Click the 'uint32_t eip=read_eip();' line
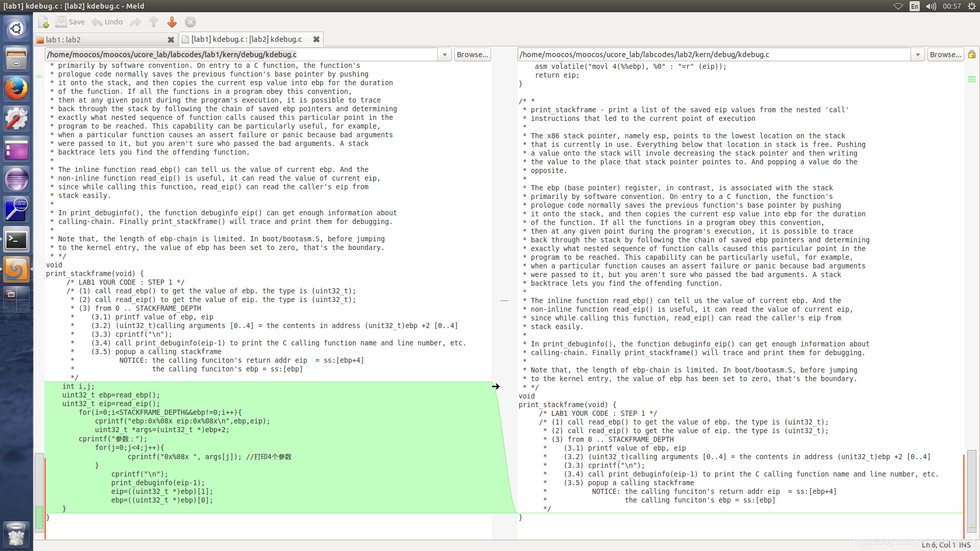Image resolution: width=980 pixels, height=551 pixels. coord(111,404)
